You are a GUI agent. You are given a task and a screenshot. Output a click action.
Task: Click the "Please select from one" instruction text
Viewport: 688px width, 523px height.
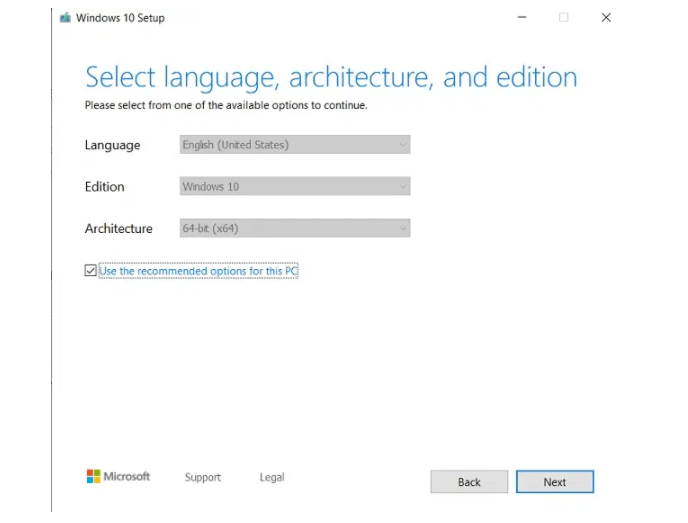(226, 105)
